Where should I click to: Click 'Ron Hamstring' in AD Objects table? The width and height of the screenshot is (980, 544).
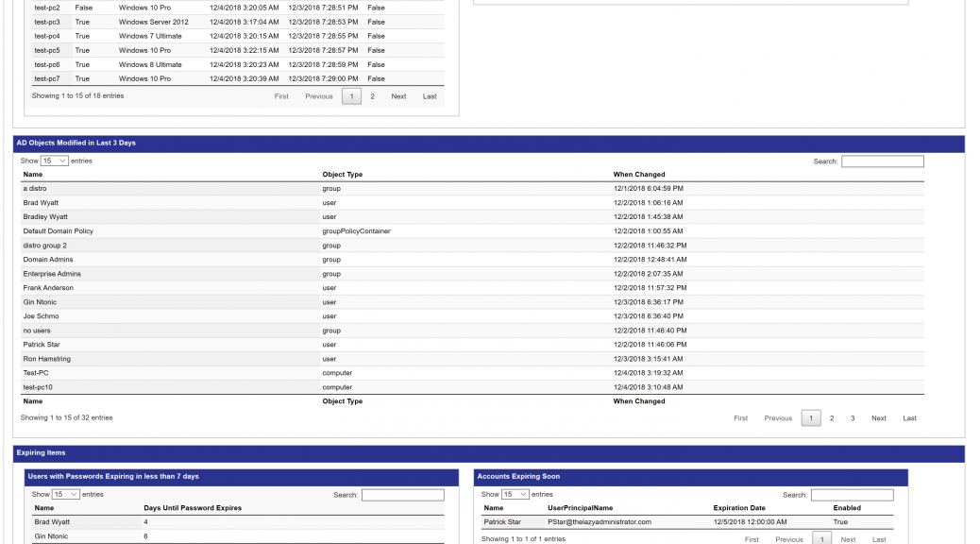[47, 359]
